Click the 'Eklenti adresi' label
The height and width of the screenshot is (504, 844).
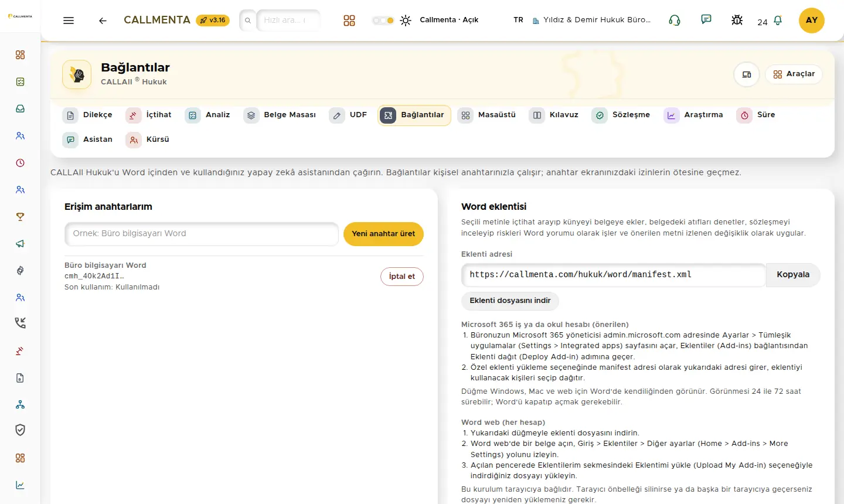coord(487,254)
